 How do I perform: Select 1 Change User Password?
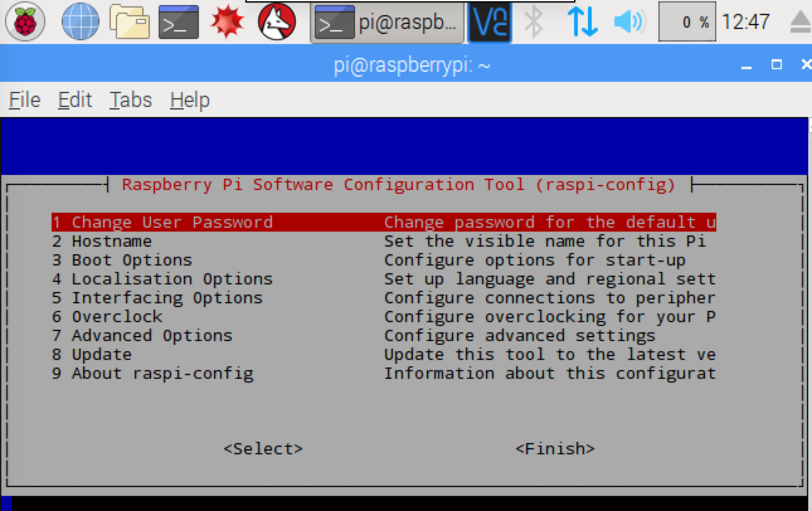(384, 222)
